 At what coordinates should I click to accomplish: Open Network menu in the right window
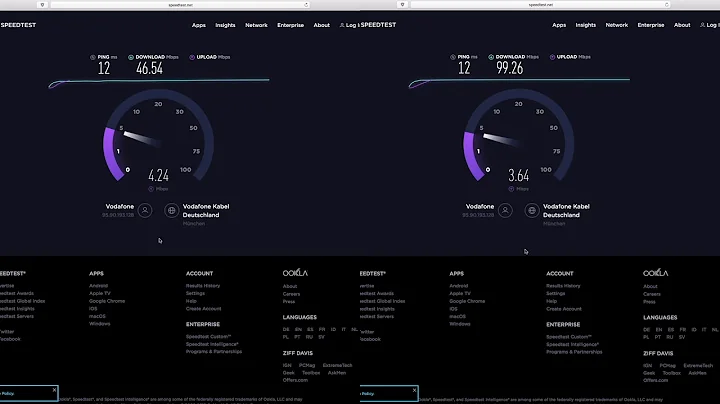tap(617, 25)
